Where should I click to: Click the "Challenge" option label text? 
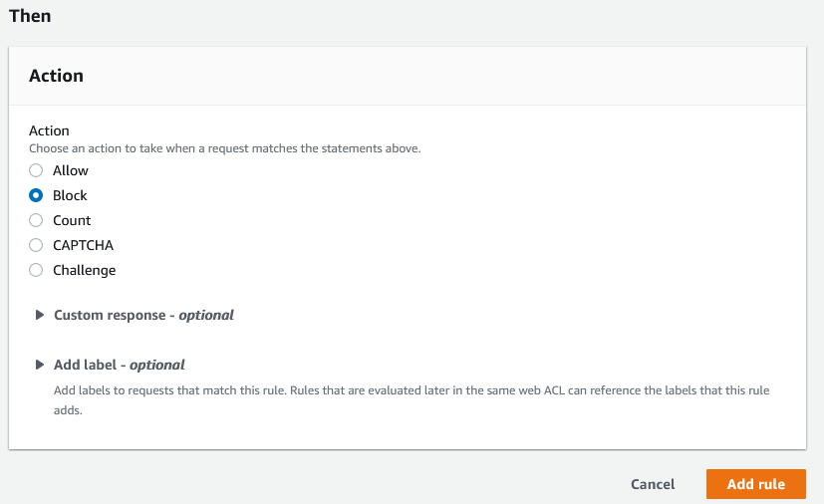(x=85, y=270)
